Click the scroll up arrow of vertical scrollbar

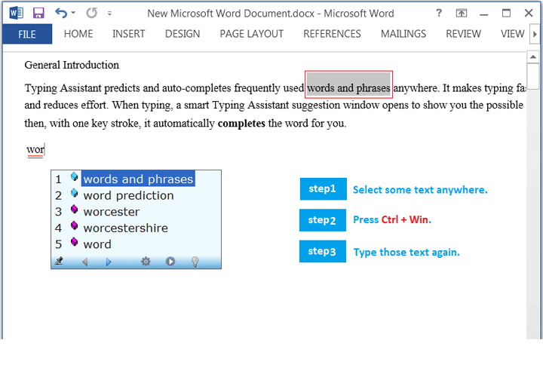pyautogui.click(x=533, y=57)
